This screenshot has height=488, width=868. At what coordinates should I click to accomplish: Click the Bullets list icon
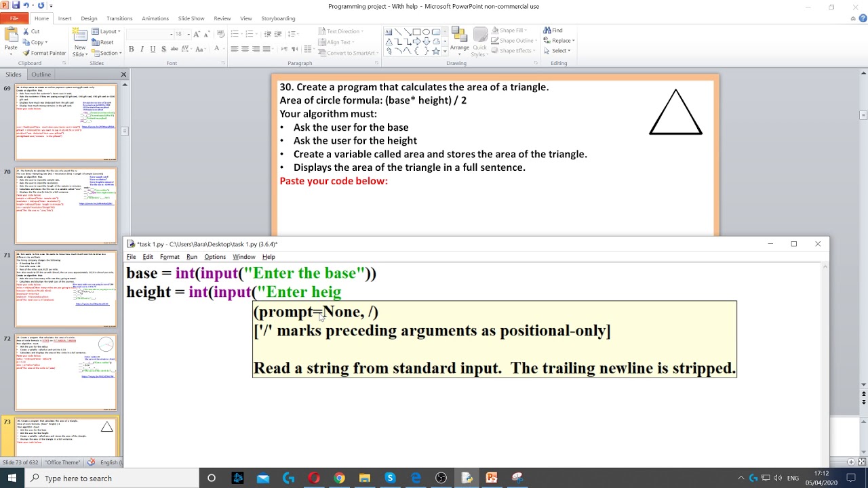pyautogui.click(x=235, y=33)
